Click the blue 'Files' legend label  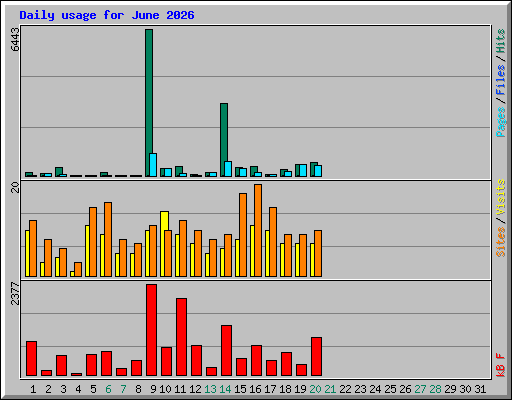coord(501,79)
